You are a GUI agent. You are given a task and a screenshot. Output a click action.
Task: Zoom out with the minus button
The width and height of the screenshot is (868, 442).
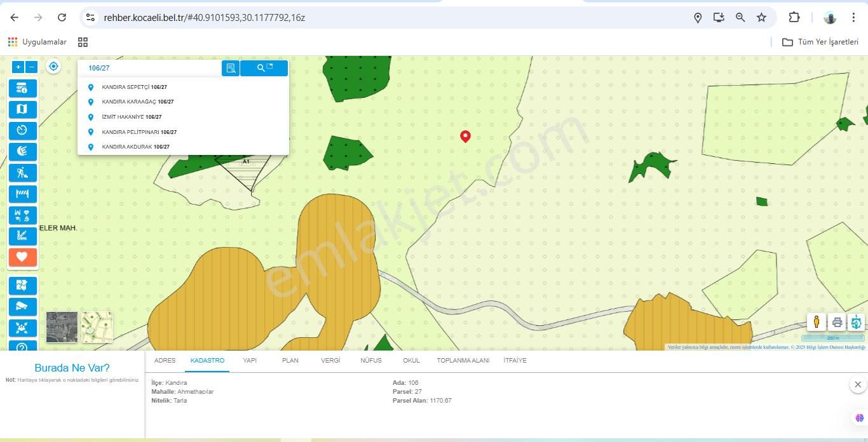coord(32,67)
